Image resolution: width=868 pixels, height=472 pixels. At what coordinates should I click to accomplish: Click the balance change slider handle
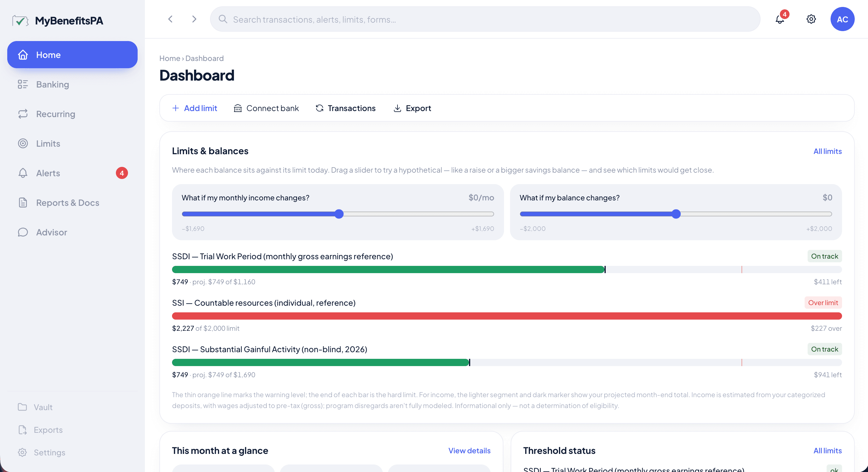coord(676,214)
